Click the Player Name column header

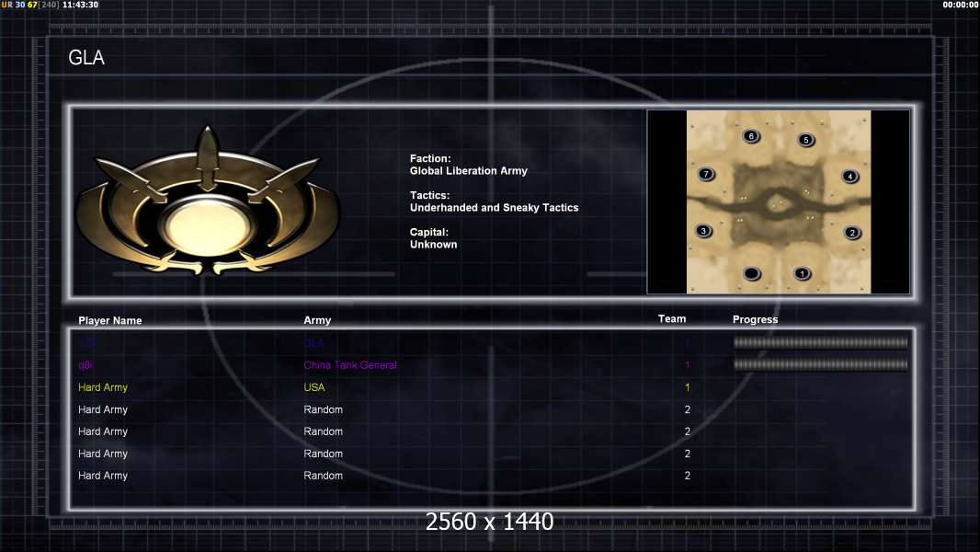[x=110, y=321]
